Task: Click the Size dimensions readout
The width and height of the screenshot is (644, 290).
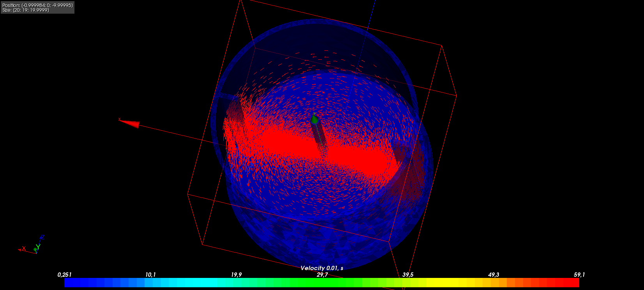Action: (26, 10)
